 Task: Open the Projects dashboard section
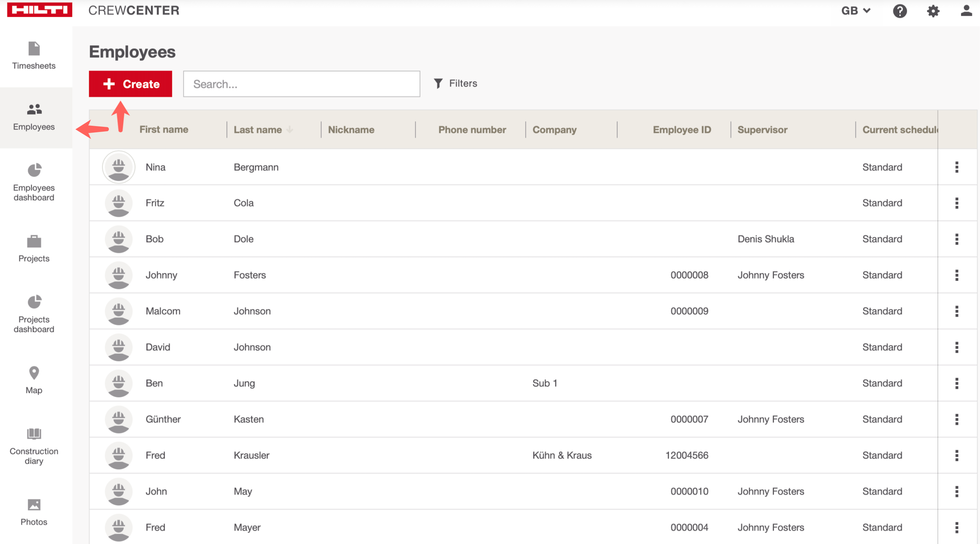34,314
